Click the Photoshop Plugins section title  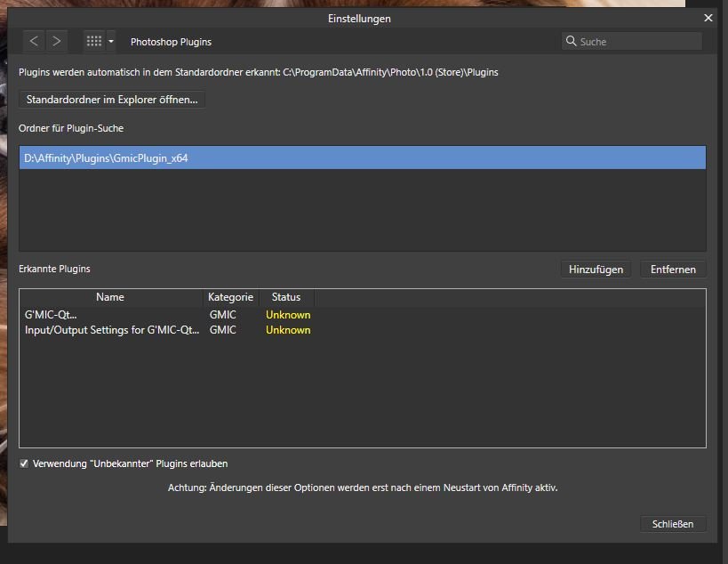[171, 42]
